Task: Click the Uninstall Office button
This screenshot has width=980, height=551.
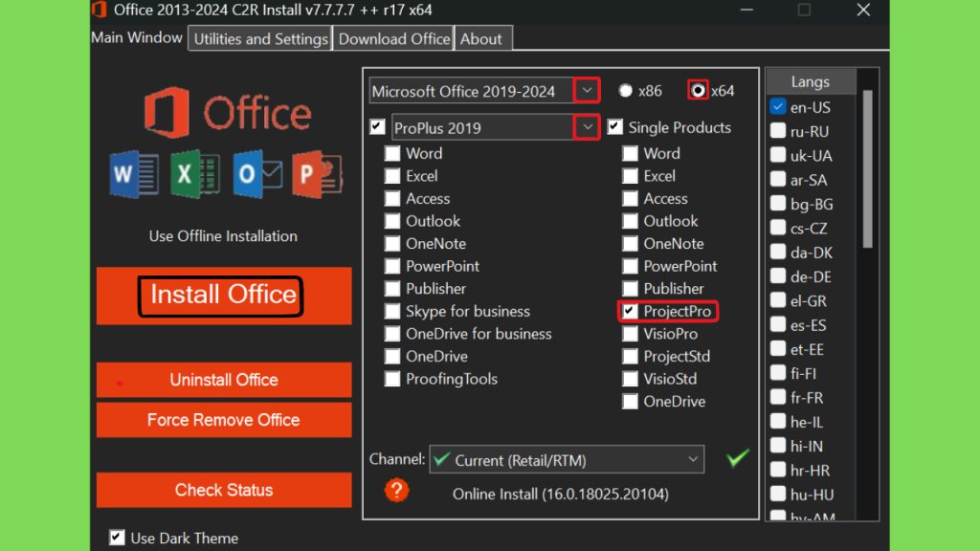Action: [x=224, y=380]
